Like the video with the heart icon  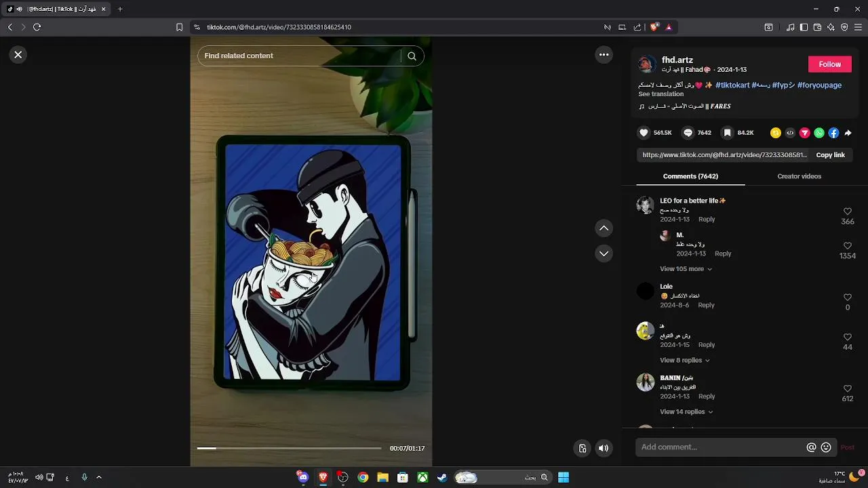pyautogui.click(x=644, y=133)
